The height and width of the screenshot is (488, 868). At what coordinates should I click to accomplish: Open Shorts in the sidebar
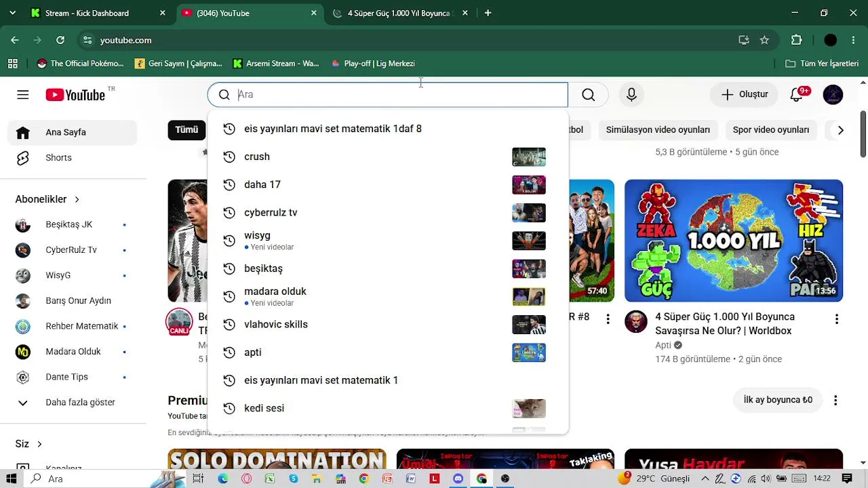[x=72, y=158]
